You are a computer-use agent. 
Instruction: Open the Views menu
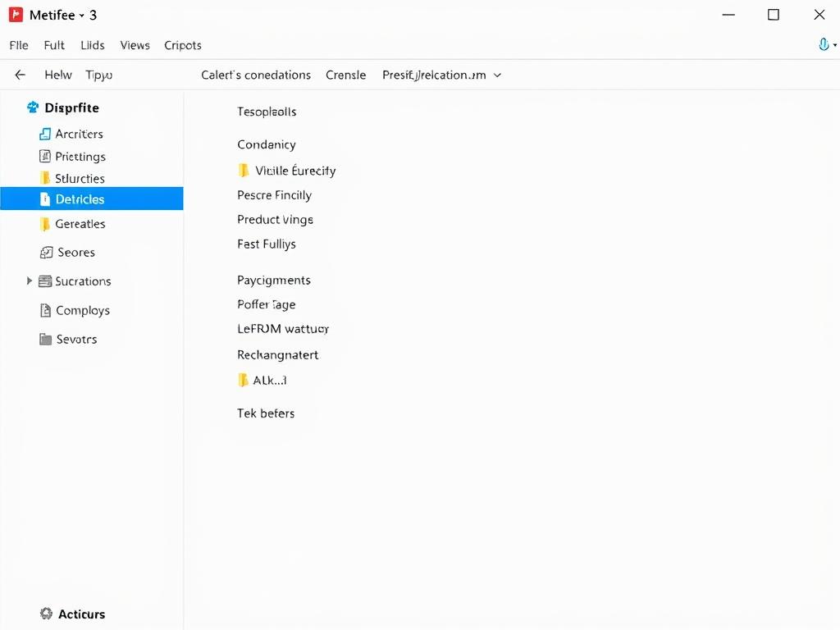pyautogui.click(x=135, y=45)
